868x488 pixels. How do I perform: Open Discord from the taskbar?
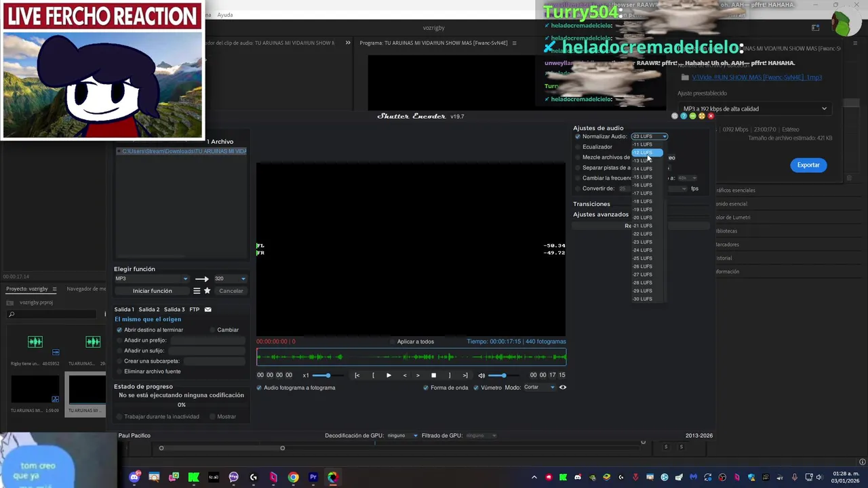[134, 477]
